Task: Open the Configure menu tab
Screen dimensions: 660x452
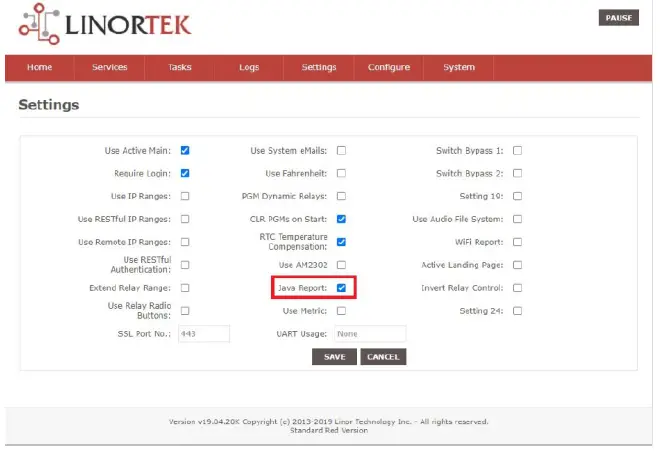Action: [x=389, y=67]
